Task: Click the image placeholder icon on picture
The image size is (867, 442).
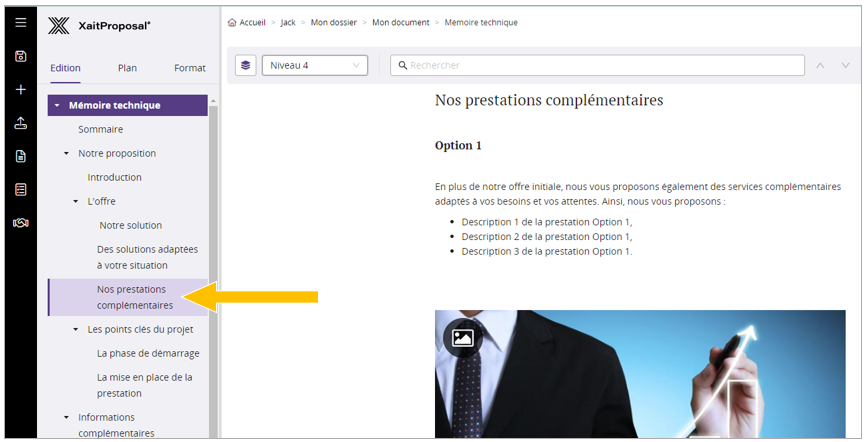Action: coord(462,338)
